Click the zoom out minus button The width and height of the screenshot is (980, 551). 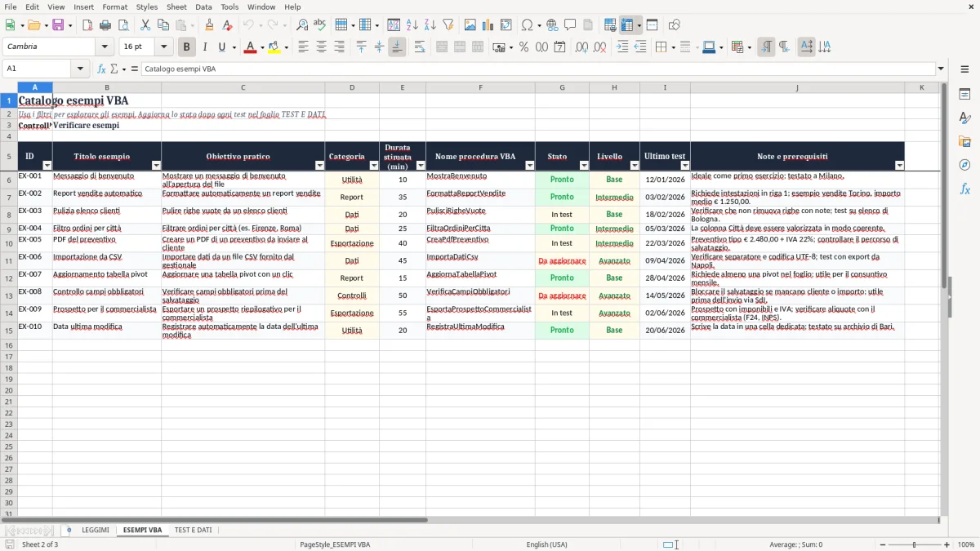pyautogui.click(x=883, y=544)
